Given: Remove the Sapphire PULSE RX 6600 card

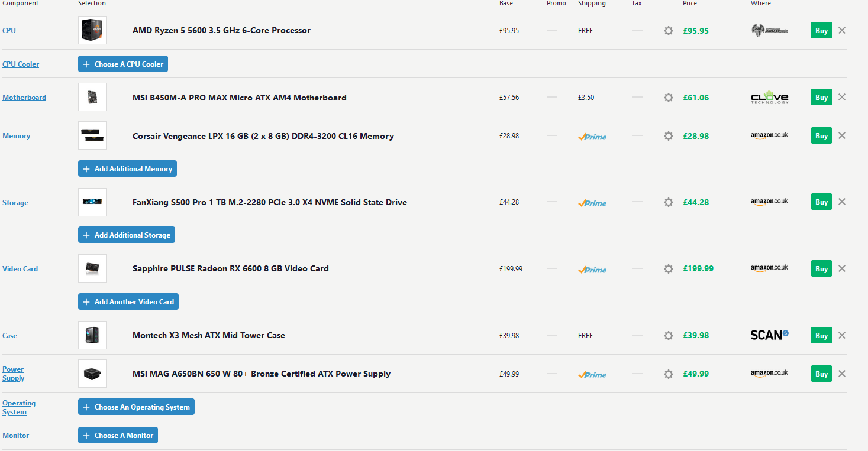Looking at the screenshot, I should pyautogui.click(x=842, y=268).
